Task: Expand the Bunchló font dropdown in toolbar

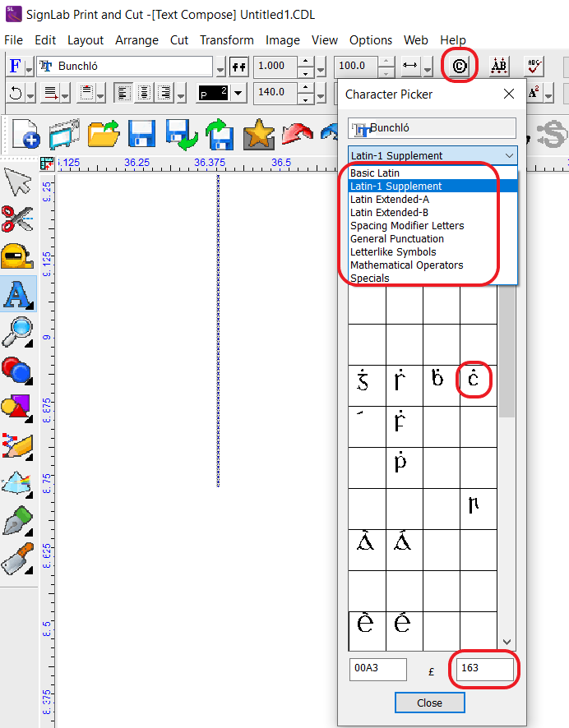Action: (x=220, y=68)
